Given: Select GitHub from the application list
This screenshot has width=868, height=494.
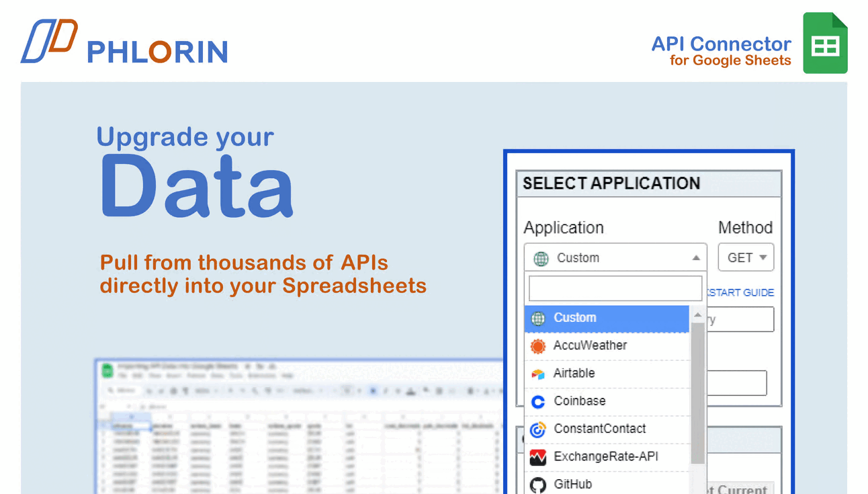Looking at the screenshot, I should [x=607, y=484].
